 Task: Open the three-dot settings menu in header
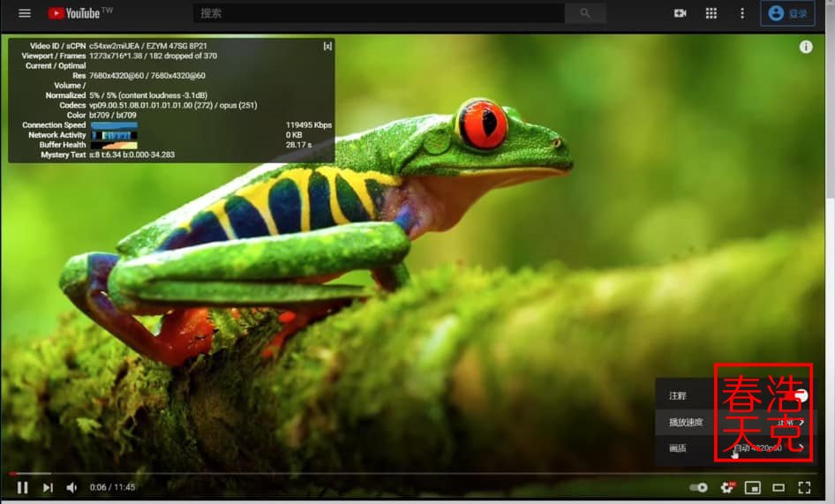click(x=742, y=13)
